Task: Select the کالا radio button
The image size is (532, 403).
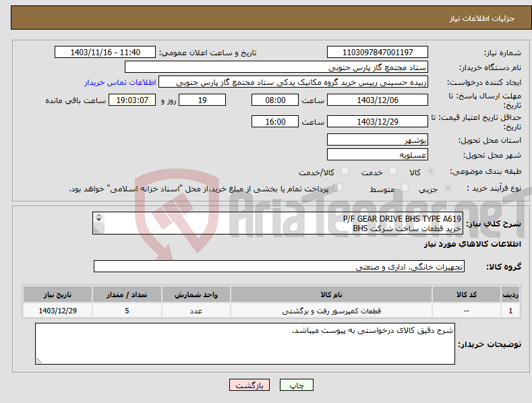Action: point(431,171)
